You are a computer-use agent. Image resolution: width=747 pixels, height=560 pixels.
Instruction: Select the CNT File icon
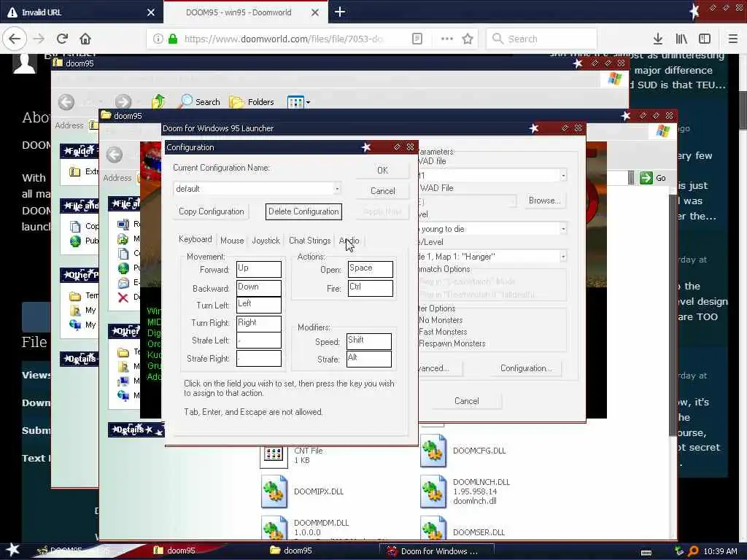click(x=274, y=456)
